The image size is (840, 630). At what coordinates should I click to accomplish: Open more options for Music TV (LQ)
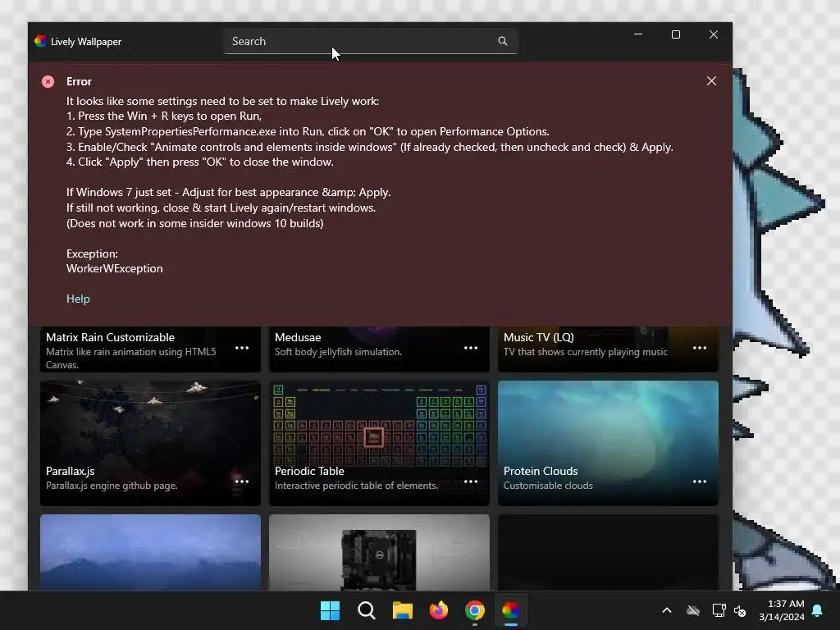(700, 348)
